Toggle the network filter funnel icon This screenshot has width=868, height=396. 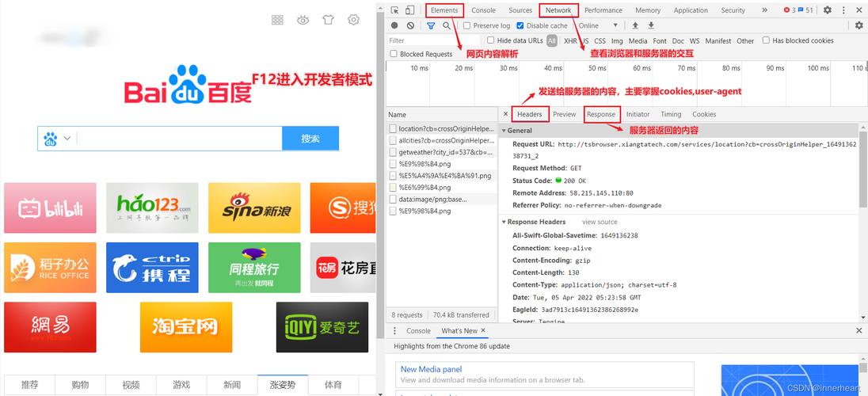[431, 25]
